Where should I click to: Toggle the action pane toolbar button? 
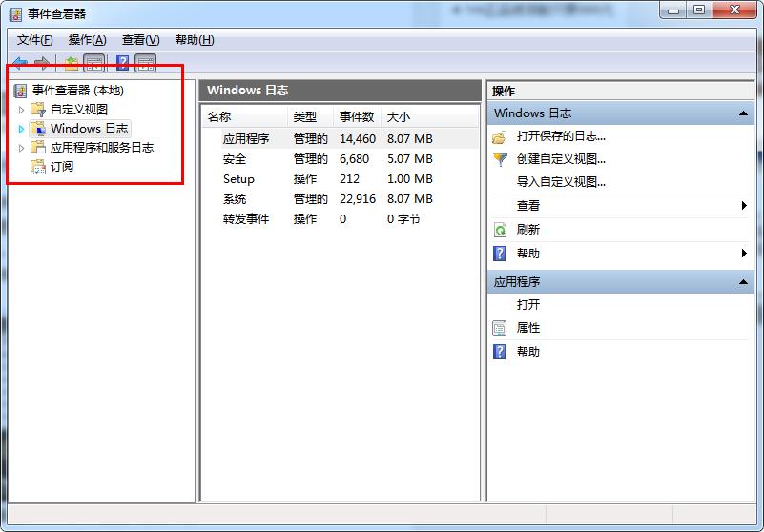pos(145,63)
